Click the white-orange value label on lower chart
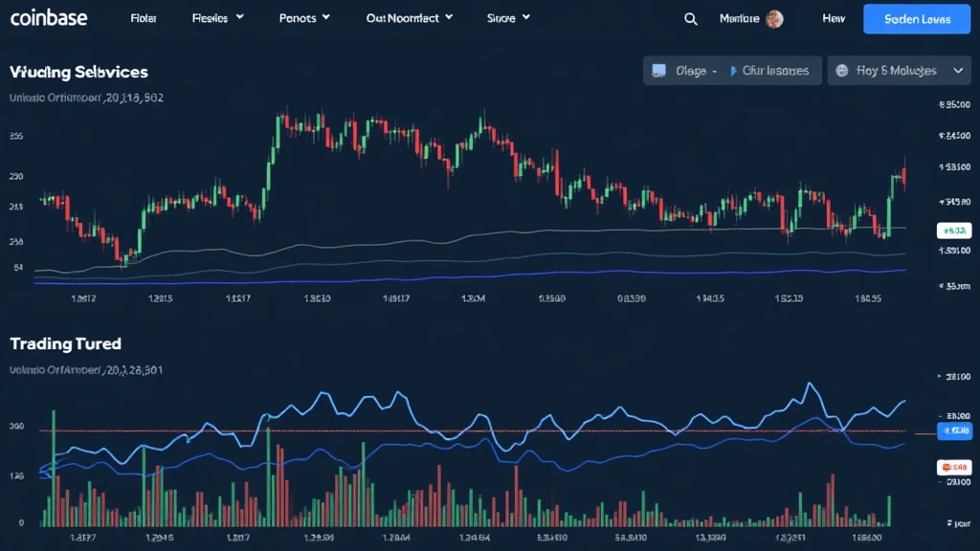The image size is (980, 551). (x=953, y=467)
